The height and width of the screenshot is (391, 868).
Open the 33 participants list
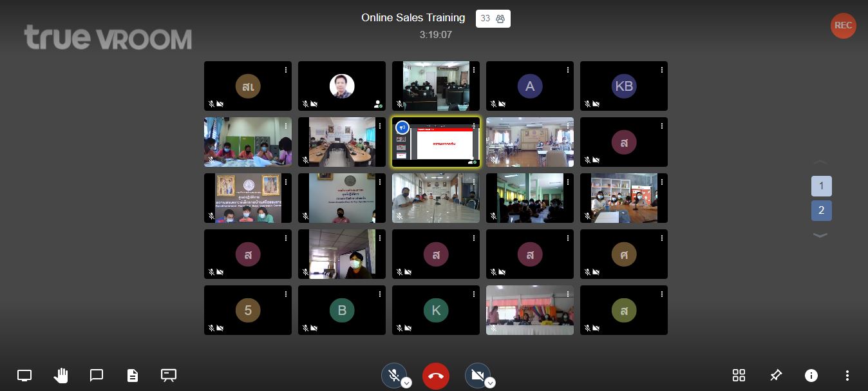click(493, 19)
